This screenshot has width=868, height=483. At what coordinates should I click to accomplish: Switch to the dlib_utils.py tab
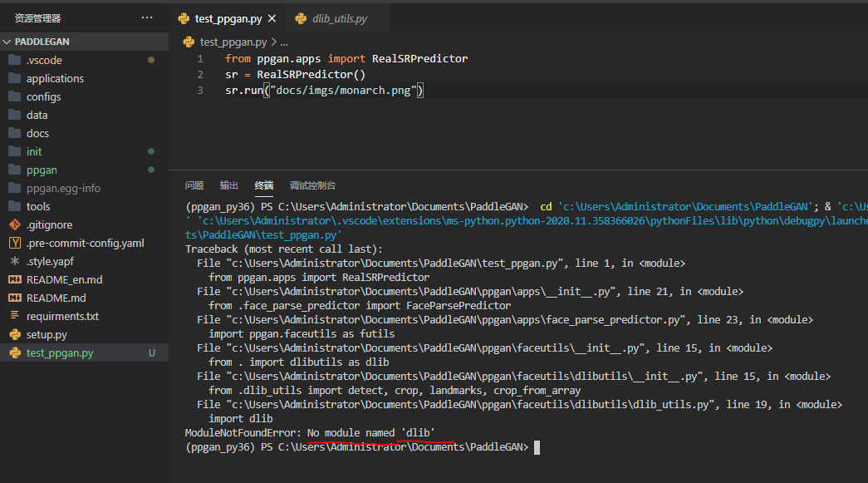339,18
